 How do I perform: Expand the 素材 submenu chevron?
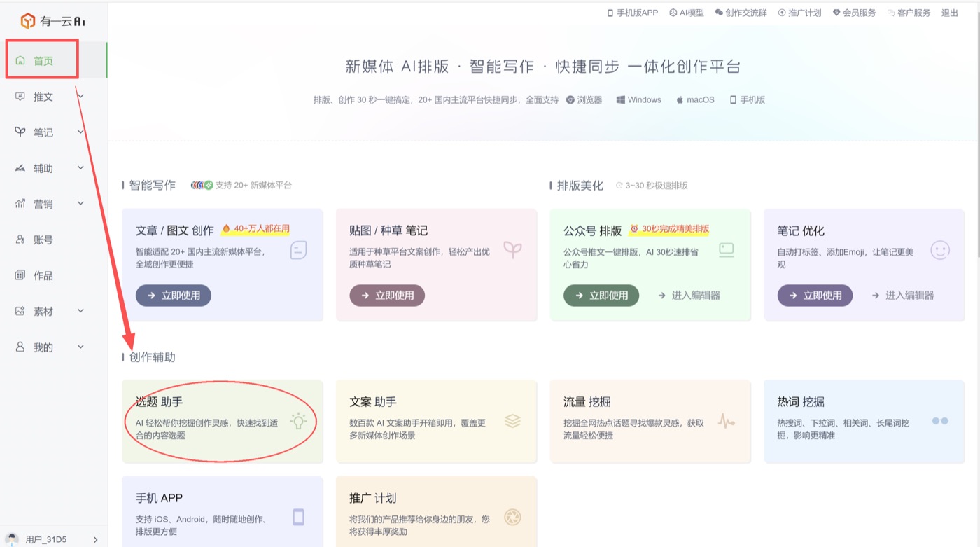coord(80,311)
